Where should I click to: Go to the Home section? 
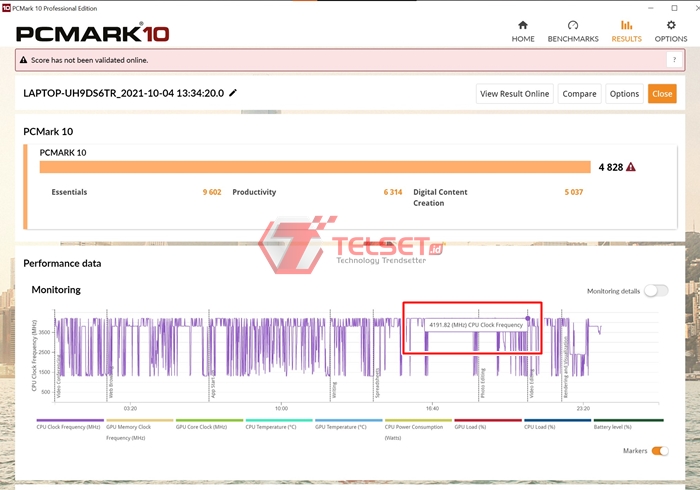523,30
